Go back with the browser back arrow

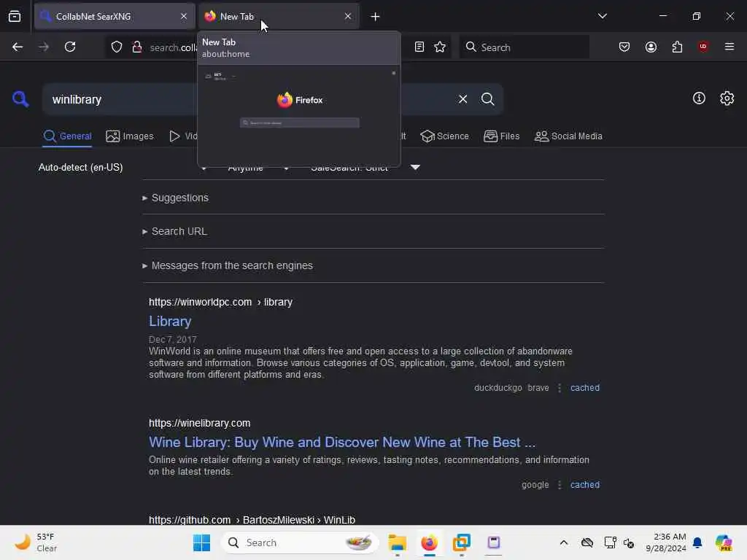coord(18,47)
